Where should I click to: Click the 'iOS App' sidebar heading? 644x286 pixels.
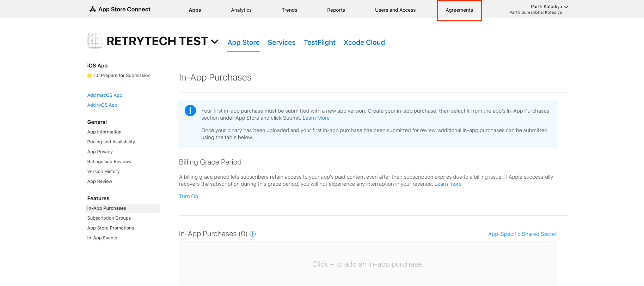(x=98, y=66)
